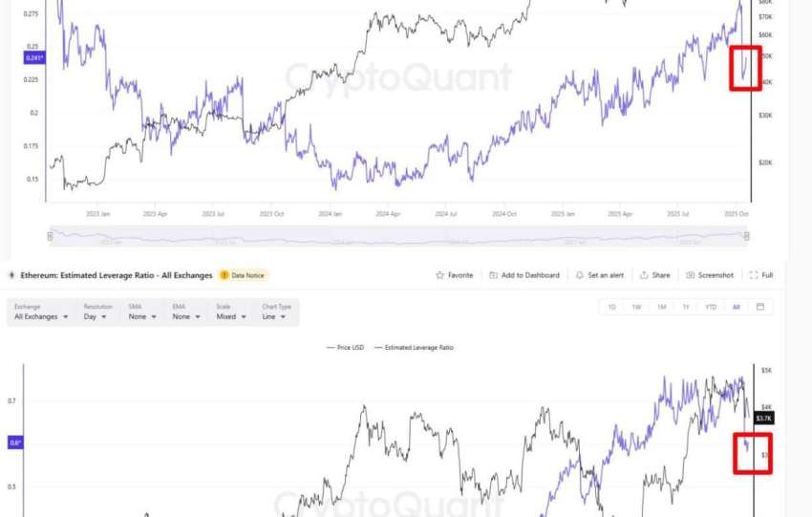Click the Add to Dashboard icon
The image size is (812, 517).
click(x=493, y=275)
